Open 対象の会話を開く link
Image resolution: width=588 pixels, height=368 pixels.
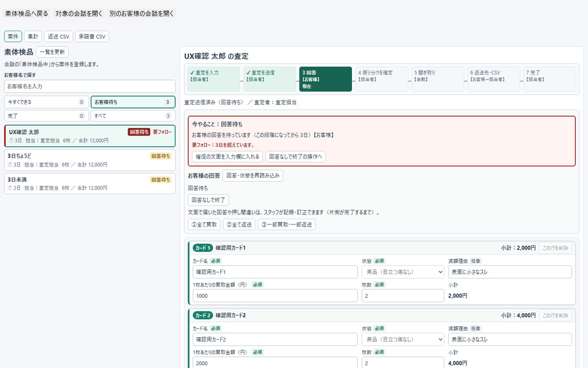[x=79, y=13]
